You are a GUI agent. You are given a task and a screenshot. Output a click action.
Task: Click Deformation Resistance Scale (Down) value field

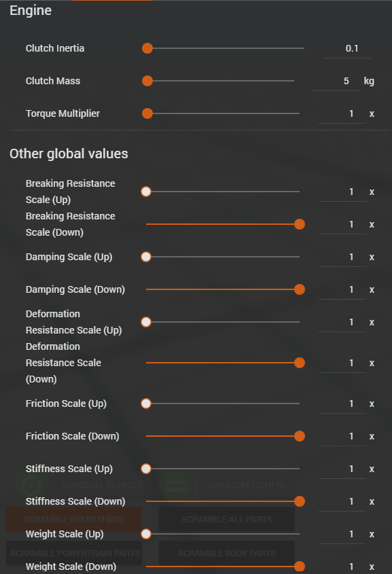coord(342,363)
